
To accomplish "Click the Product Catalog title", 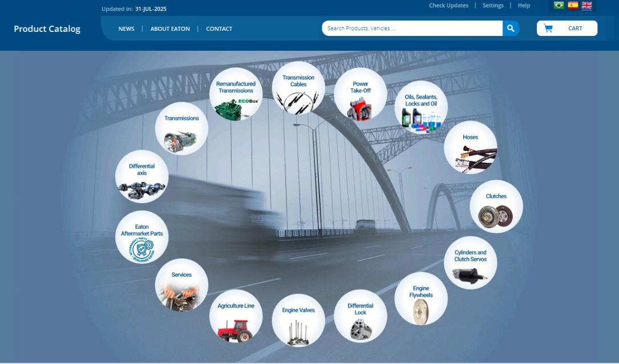I will (x=47, y=29).
